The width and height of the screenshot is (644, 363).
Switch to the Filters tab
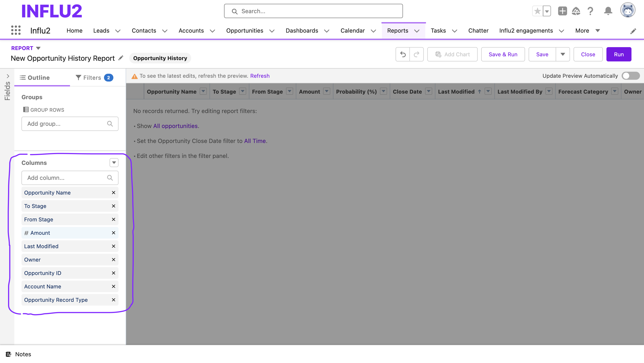(x=95, y=78)
